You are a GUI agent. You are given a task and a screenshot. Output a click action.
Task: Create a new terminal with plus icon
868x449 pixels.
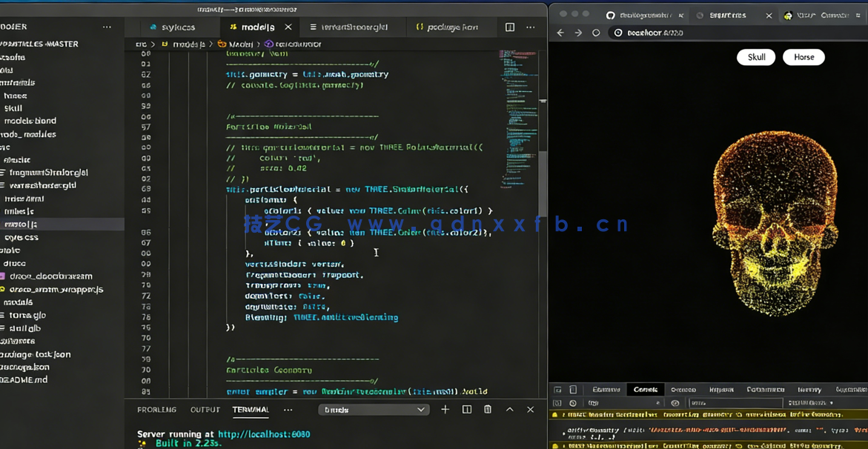tap(445, 410)
